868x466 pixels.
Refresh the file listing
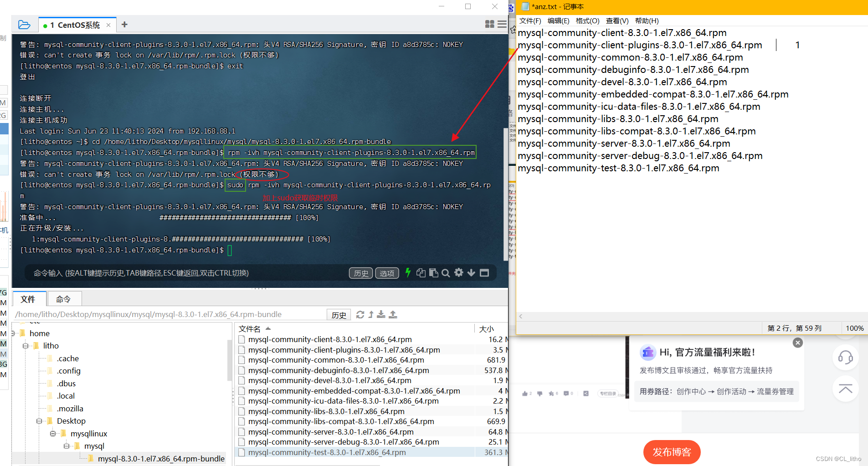(360, 314)
